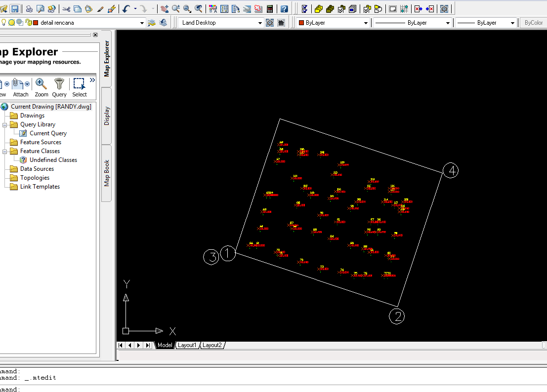Click the Zoom Previous icon
Screen dimensions: 547x392
(198, 9)
